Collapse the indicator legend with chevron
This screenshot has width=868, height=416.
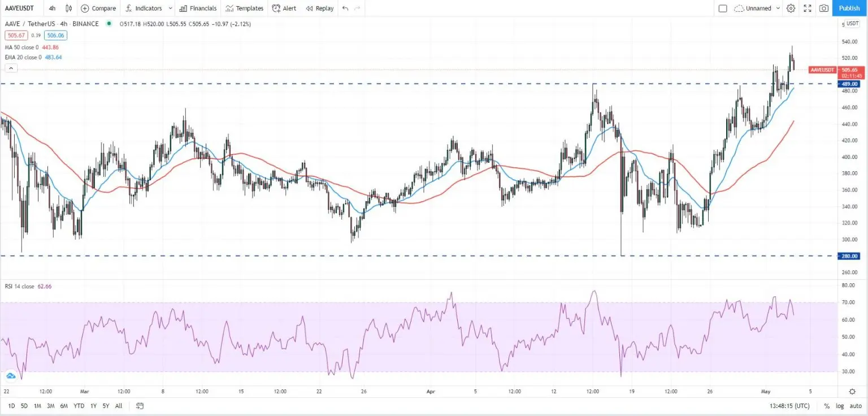tap(11, 68)
